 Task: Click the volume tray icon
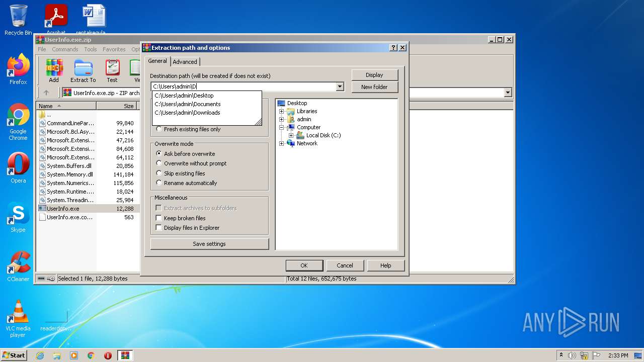point(572,355)
